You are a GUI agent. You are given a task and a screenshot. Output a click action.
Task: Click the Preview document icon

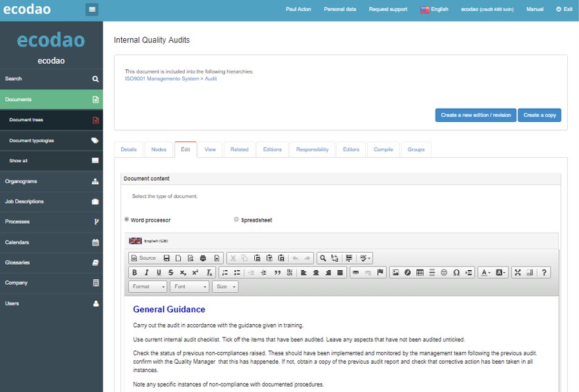[x=190, y=258]
